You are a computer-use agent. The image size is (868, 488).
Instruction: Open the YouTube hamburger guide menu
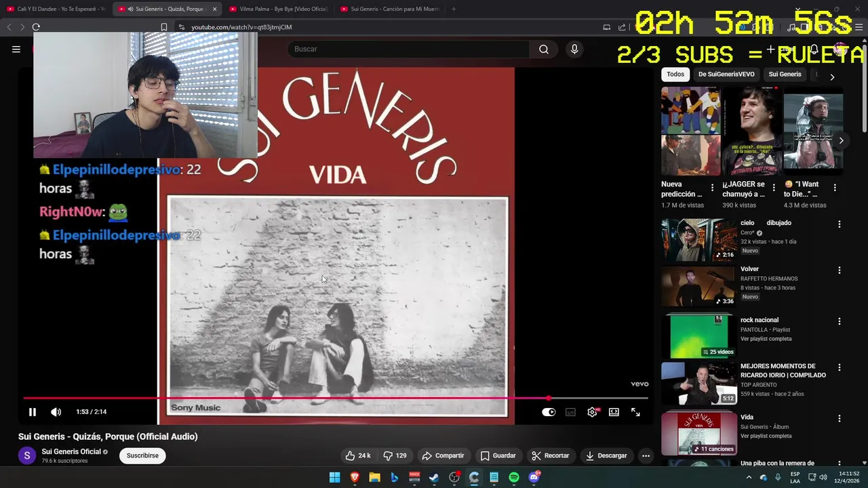(x=16, y=49)
